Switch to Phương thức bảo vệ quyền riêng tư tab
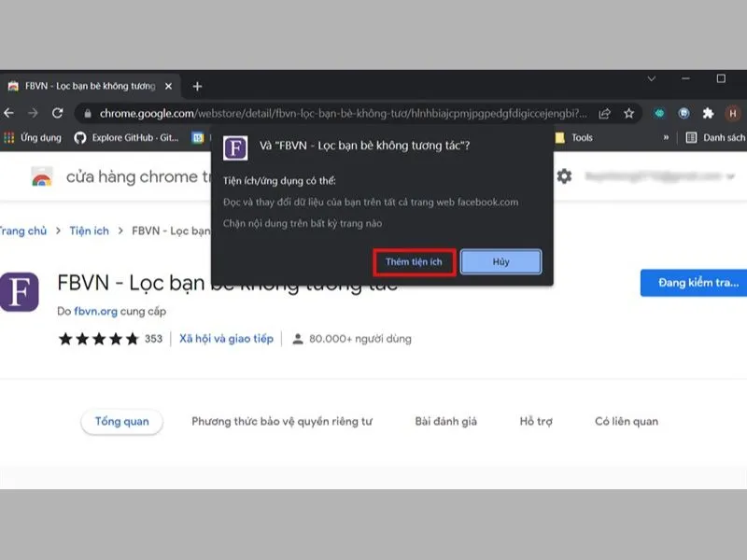The height and width of the screenshot is (560, 747). tap(282, 422)
